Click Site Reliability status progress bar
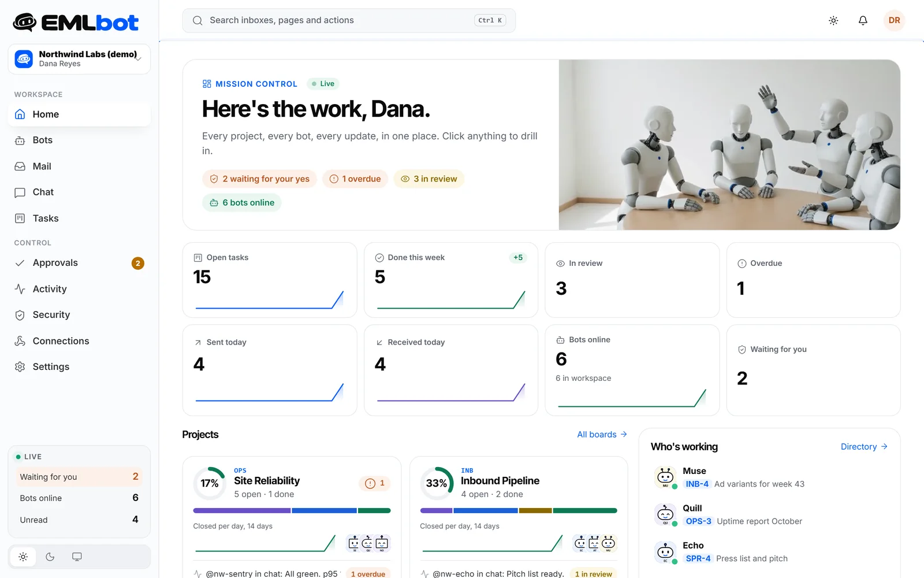The width and height of the screenshot is (924, 578). [292, 511]
